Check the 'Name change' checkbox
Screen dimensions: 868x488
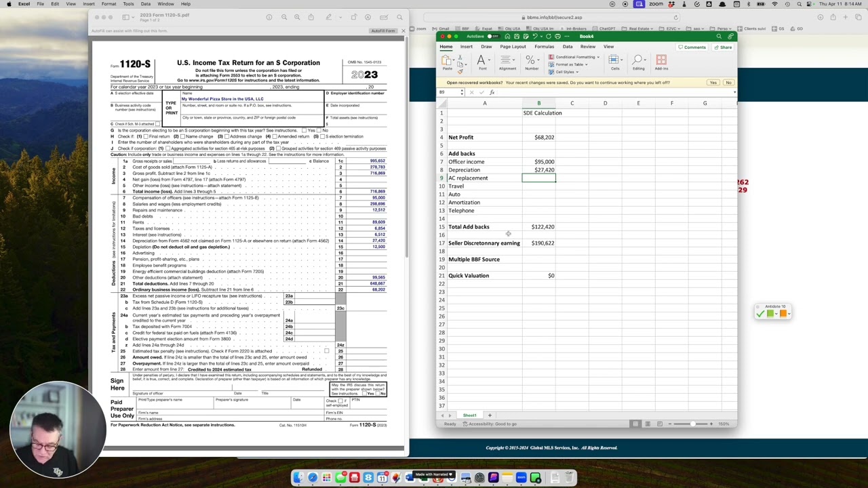183,136
